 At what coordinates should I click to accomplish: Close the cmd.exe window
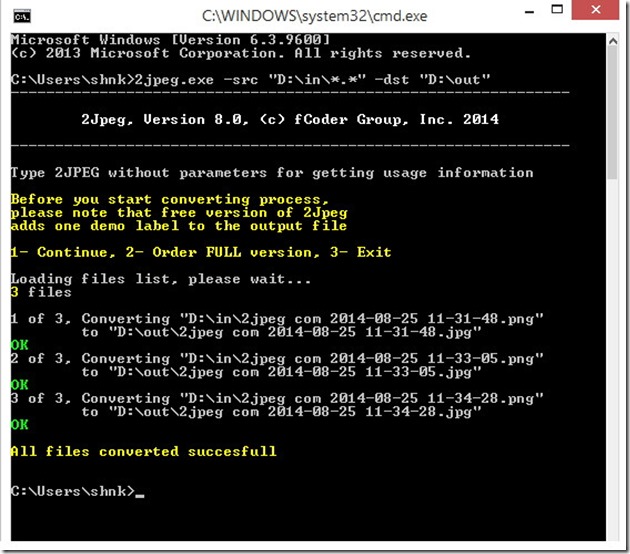click(x=595, y=9)
